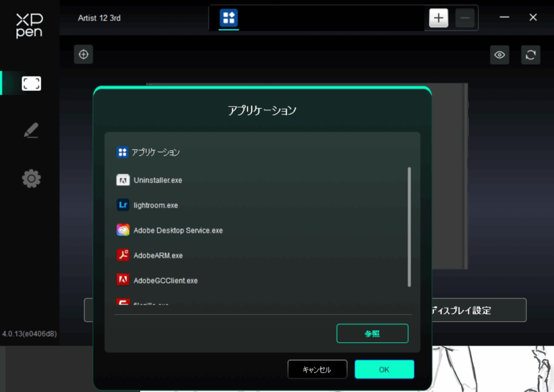Select the blue application grid tab
The height and width of the screenshot is (392, 554).
tap(229, 18)
